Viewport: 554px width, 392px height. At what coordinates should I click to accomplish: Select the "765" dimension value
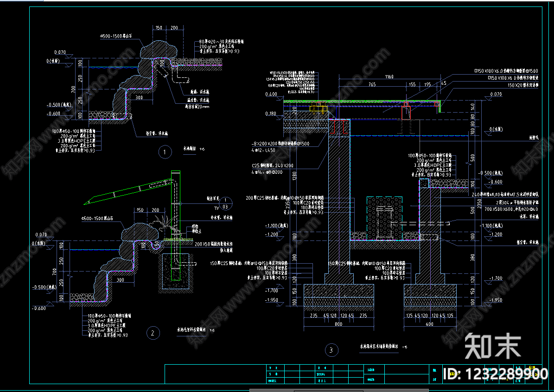372,84
